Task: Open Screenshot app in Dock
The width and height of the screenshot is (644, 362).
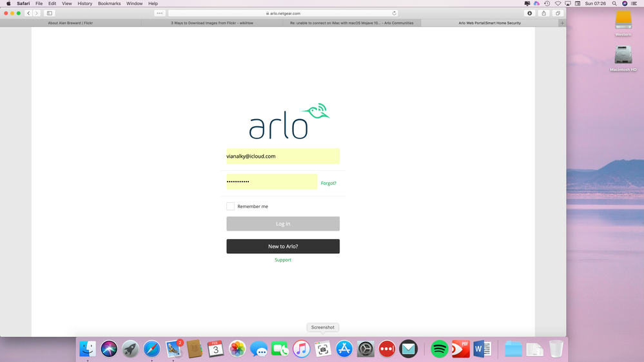Action: [323, 349]
